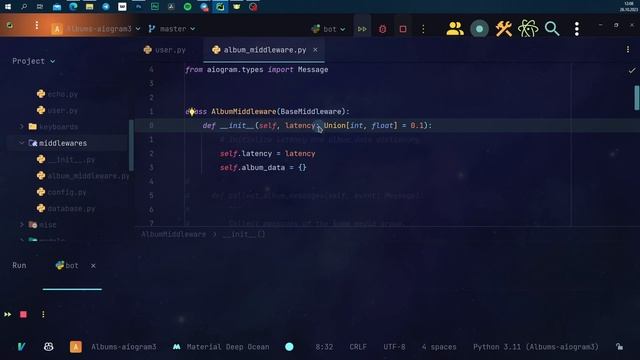
Task: Open IDE main menu kebab at far right
Action: coord(576,29)
